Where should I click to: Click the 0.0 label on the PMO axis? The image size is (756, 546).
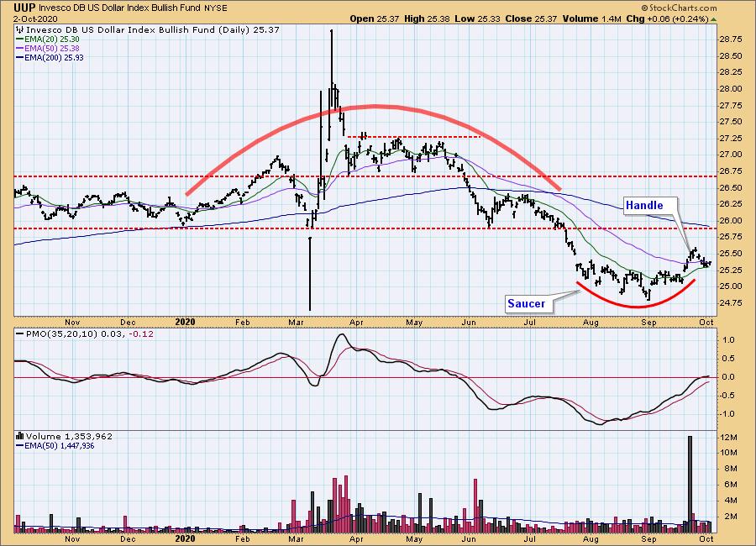[729, 377]
